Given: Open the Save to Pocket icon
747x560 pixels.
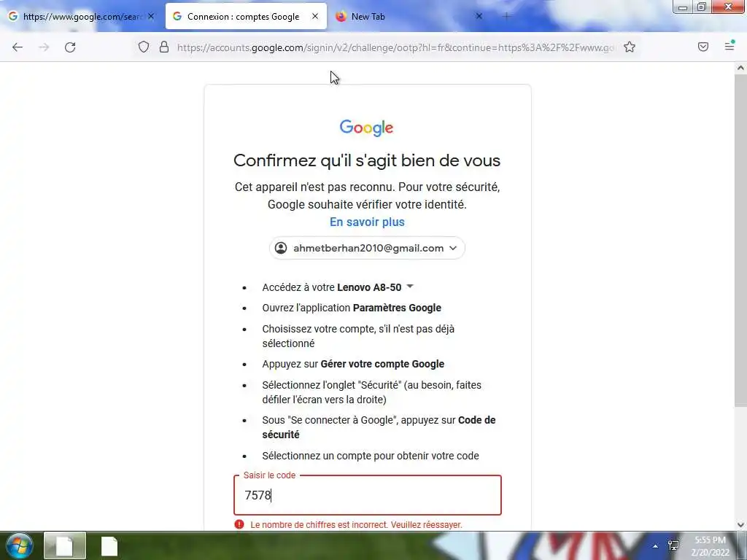Looking at the screenshot, I should click(703, 47).
